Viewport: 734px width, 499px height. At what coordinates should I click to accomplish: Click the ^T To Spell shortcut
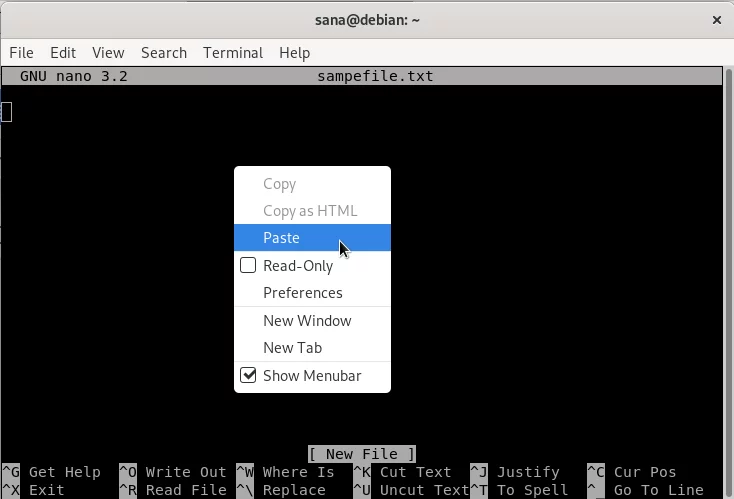point(520,490)
